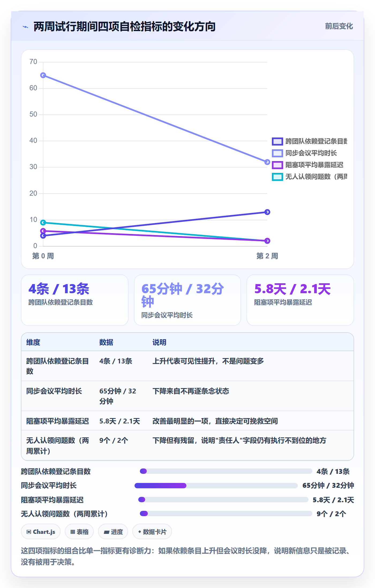This screenshot has width=375, height=588.
Task: Select the 进度 tag chip
Action: 113,532
